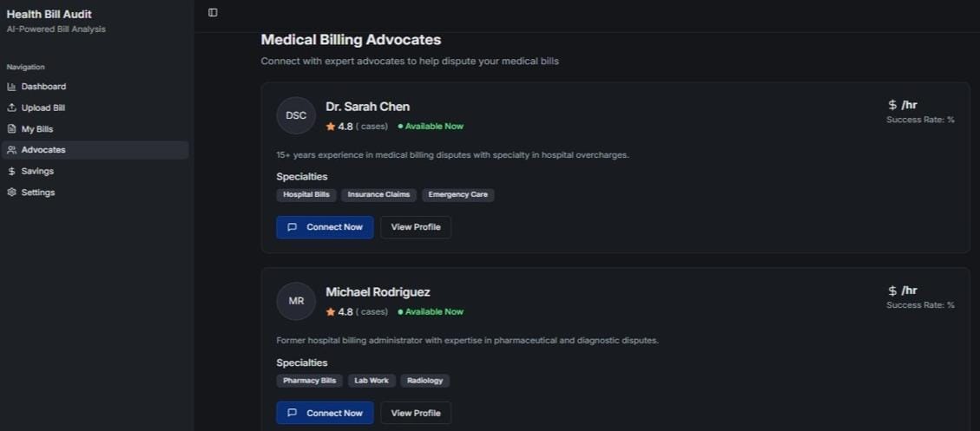Click the dollar rate icon on Michael Rodriguez's card

tap(892, 291)
